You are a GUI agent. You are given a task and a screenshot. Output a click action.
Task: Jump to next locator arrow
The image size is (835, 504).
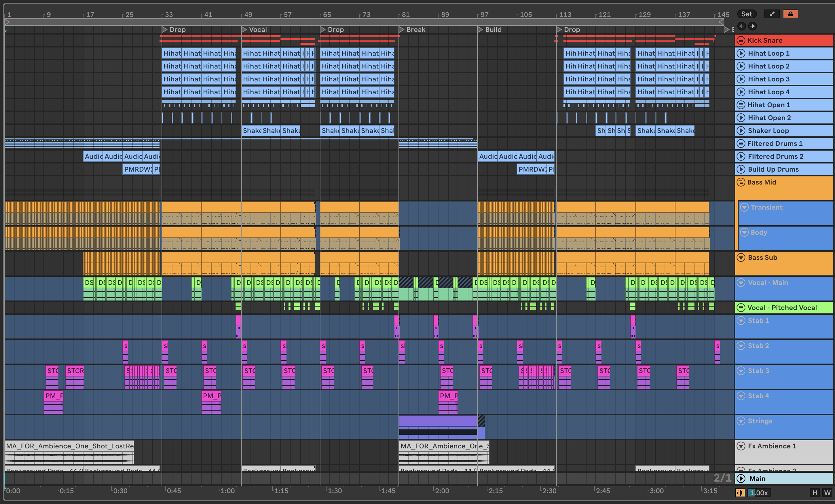pyautogui.click(x=752, y=26)
